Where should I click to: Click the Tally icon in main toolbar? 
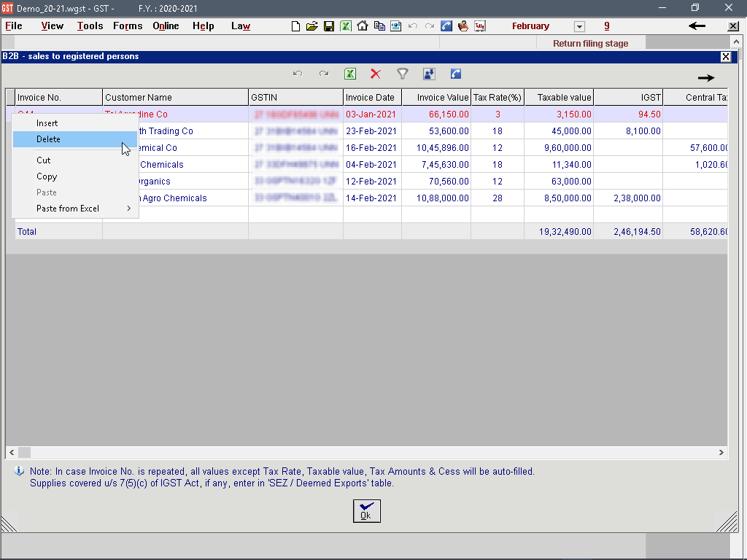click(x=480, y=26)
